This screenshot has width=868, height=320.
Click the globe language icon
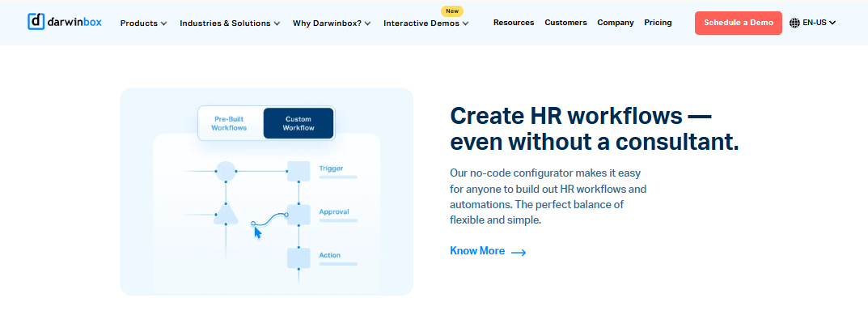(x=794, y=23)
